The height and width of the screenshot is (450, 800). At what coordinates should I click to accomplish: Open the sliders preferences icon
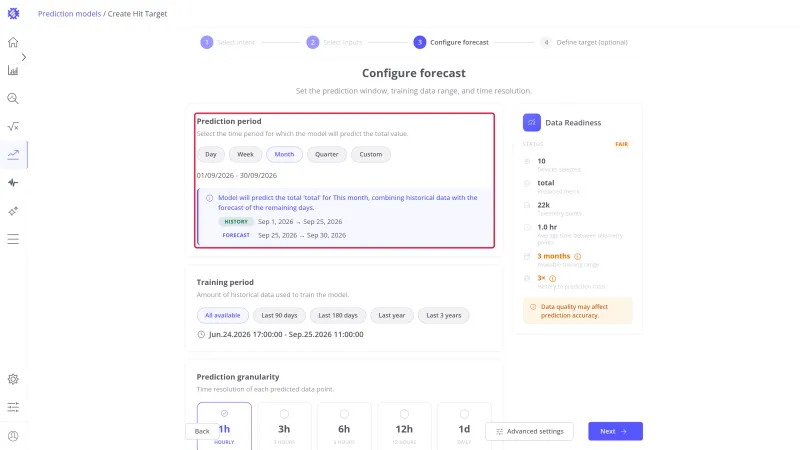point(13,407)
